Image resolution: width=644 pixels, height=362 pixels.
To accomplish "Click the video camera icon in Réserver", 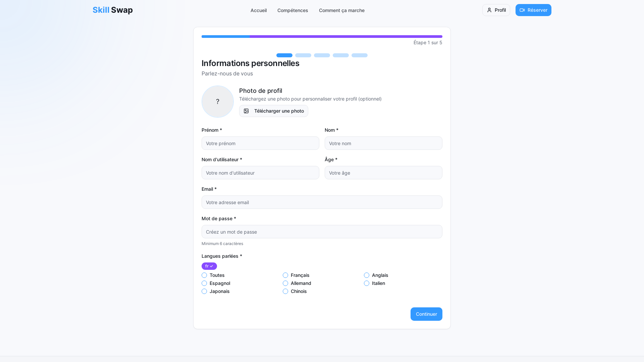I will [522, 10].
